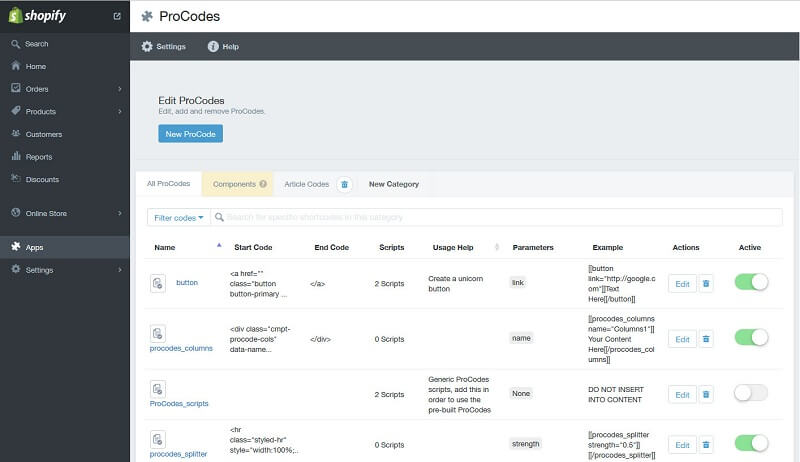Open store in new window icon
Screen dimensions: 800x462
pyautogui.click(x=117, y=16)
